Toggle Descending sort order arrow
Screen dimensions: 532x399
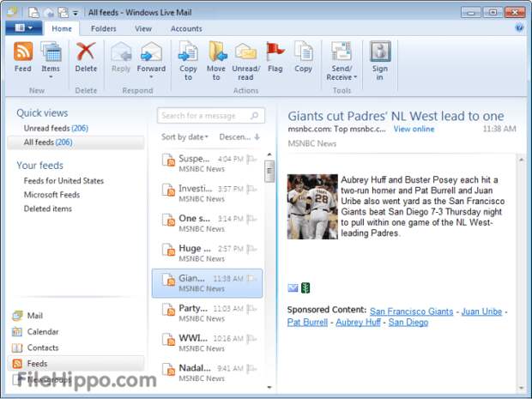tap(257, 137)
